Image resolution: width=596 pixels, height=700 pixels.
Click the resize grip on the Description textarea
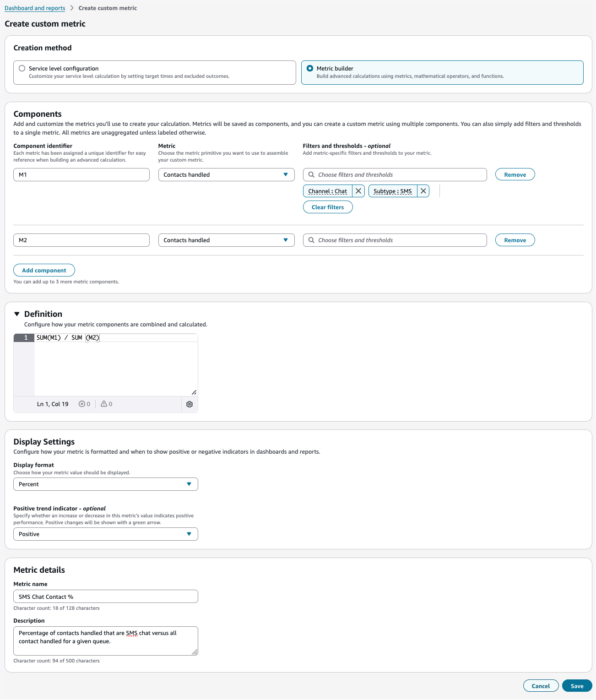point(195,652)
